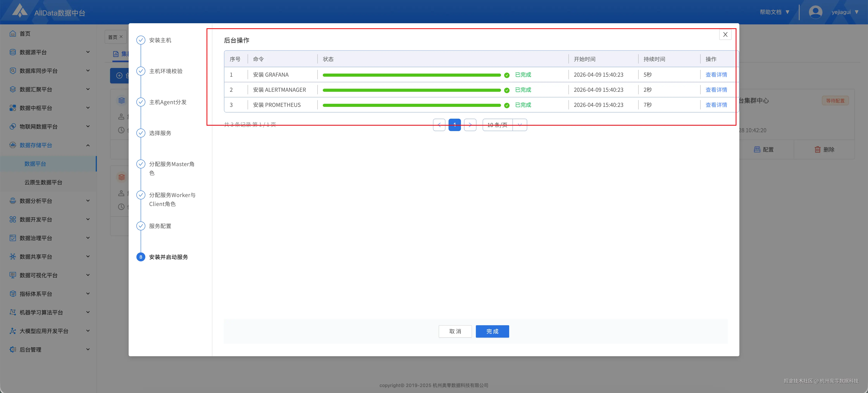The height and width of the screenshot is (393, 868).
Task: Select 云原生数据平台 menu item
Action: tap(43, 182)
